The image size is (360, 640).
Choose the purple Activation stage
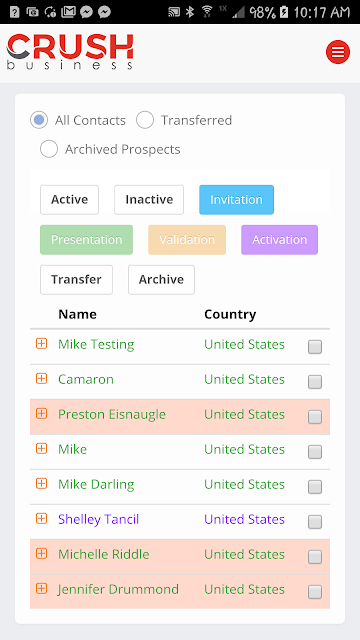[x=279, y=240]
